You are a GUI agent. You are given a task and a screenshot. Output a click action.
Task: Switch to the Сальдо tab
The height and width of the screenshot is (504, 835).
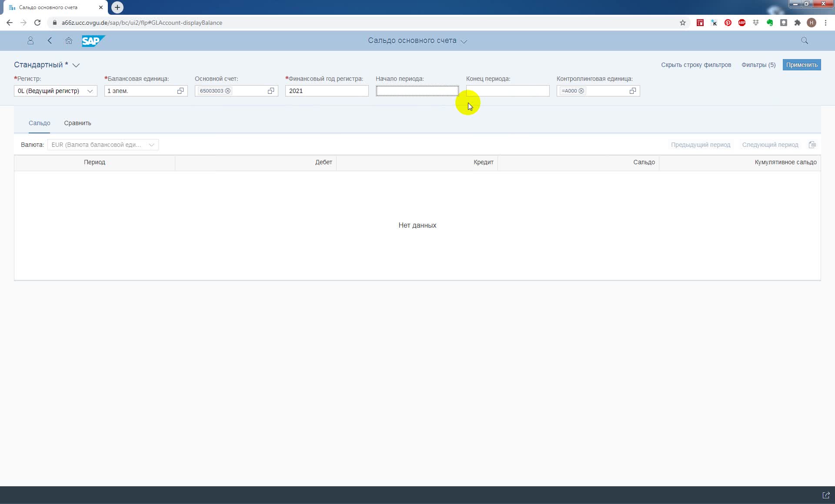click(x=40, y=123)
